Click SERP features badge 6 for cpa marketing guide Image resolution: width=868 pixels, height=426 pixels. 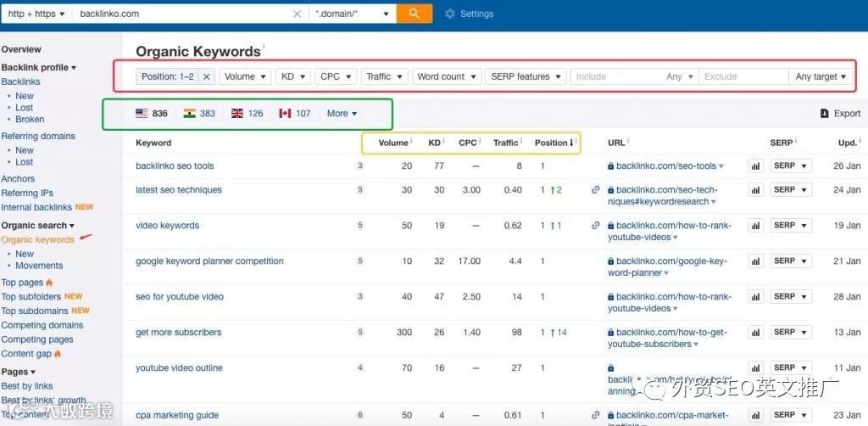pyautogui.click(x=360, y=415)
